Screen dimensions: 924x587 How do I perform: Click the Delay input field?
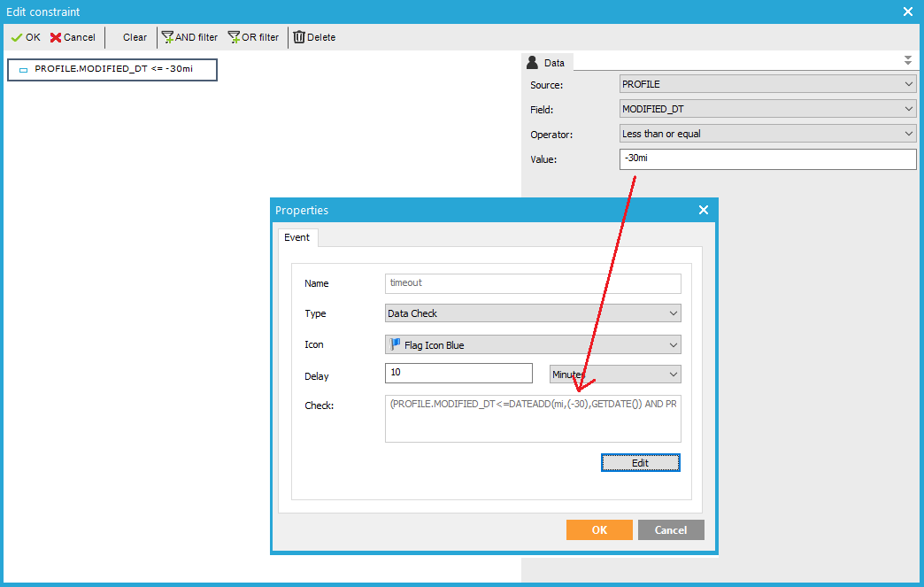click(458, 373)
